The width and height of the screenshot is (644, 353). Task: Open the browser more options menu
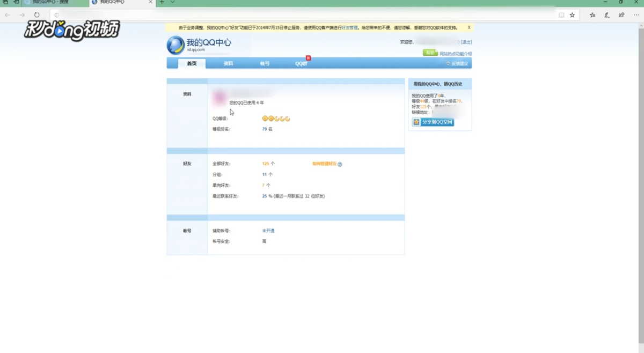(636, 15)
